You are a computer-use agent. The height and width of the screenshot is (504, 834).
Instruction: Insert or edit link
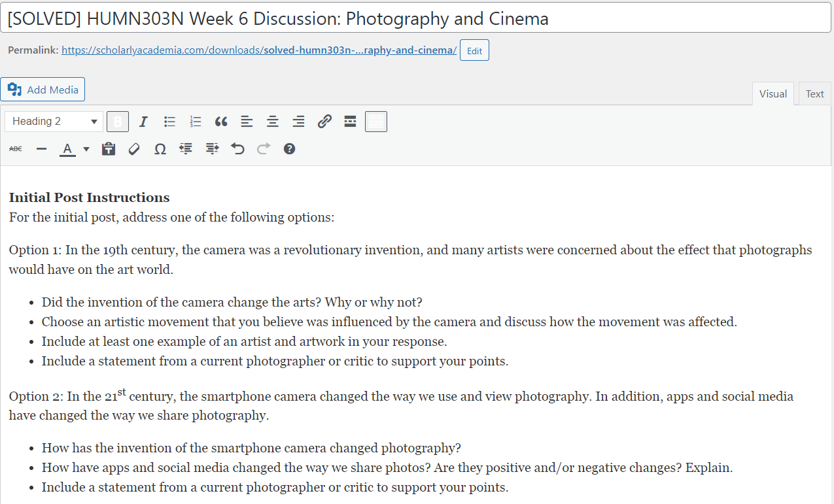tap(324, 122)
